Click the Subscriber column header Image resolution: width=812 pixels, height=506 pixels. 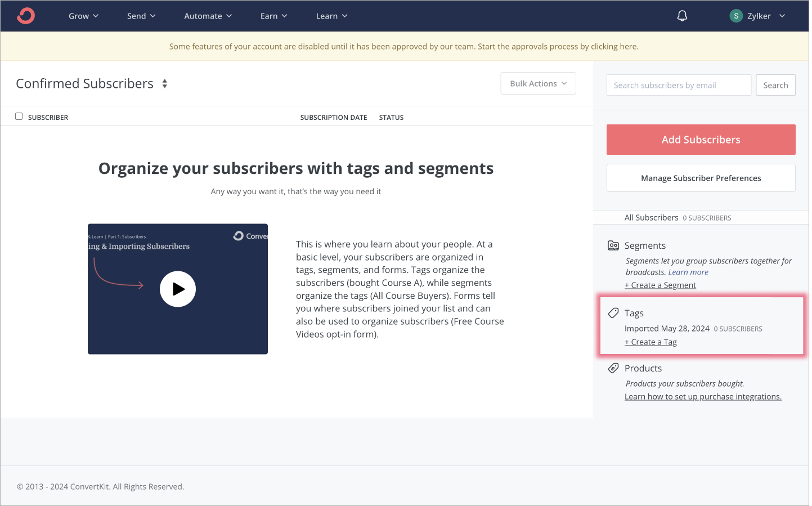click(48, 118)
